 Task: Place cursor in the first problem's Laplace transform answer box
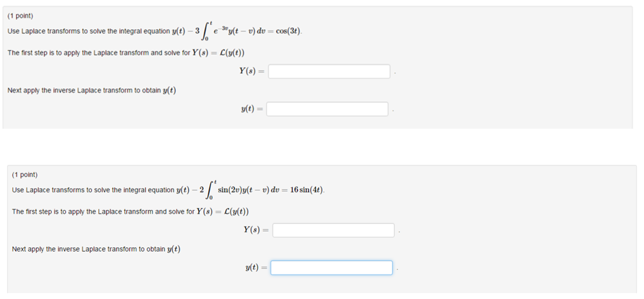pos(329,72)
